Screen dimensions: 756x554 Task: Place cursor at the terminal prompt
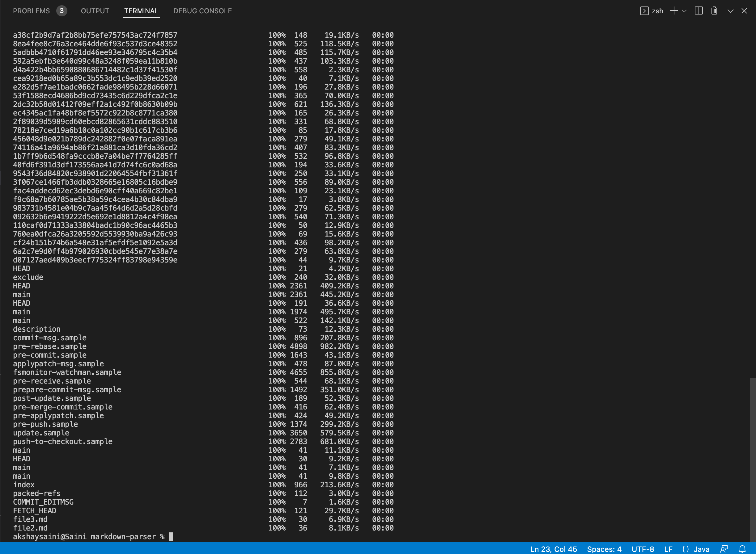[x=172, y=537]
